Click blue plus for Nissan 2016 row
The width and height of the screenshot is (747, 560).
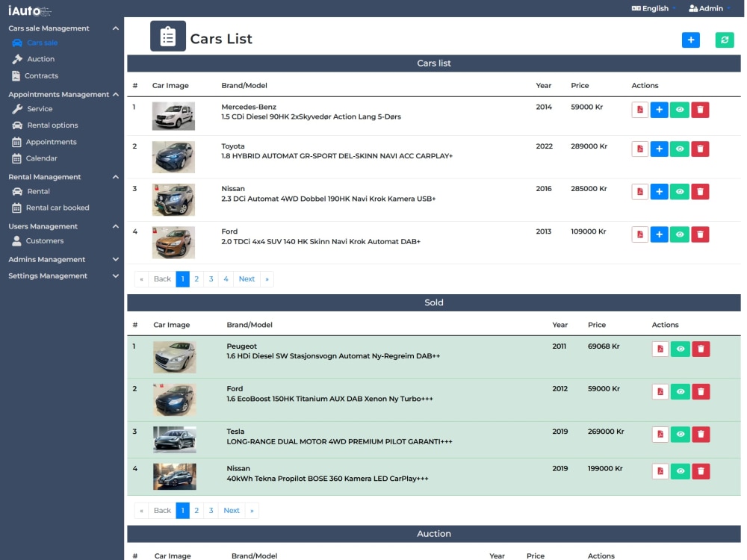pyautogui.click(x=659, y=191)
